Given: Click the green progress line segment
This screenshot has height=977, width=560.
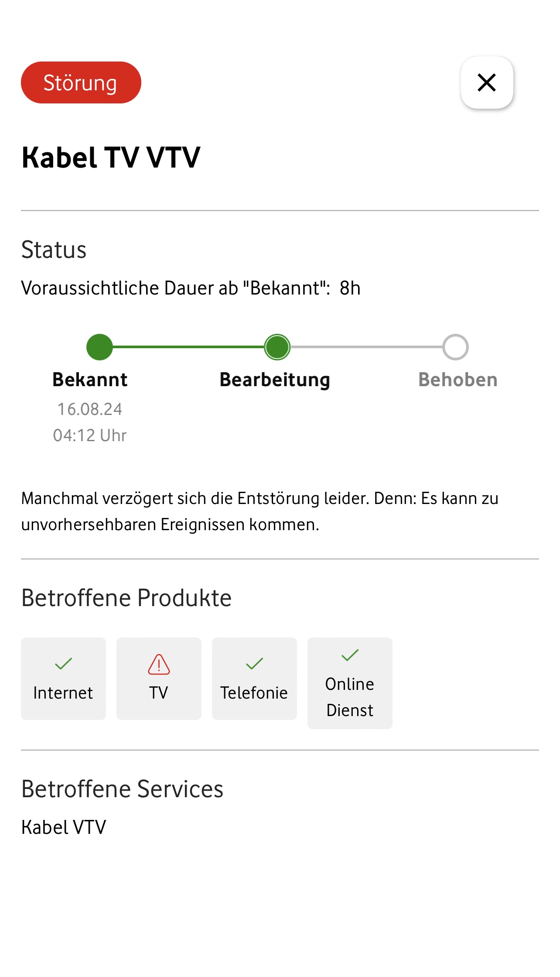Looking at the screenshot, I should click(x=188, y=347).
